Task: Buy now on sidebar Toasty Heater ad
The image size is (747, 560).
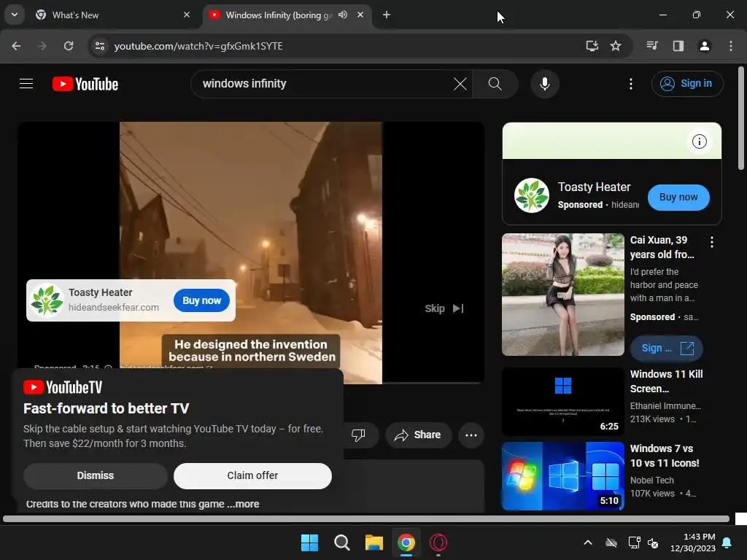Action: [678, 197]
